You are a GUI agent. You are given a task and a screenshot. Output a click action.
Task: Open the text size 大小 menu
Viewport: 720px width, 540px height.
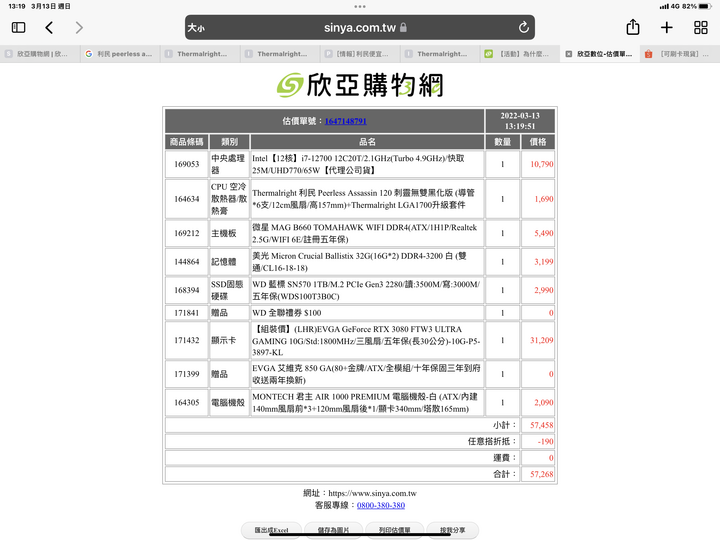(196, 28)
